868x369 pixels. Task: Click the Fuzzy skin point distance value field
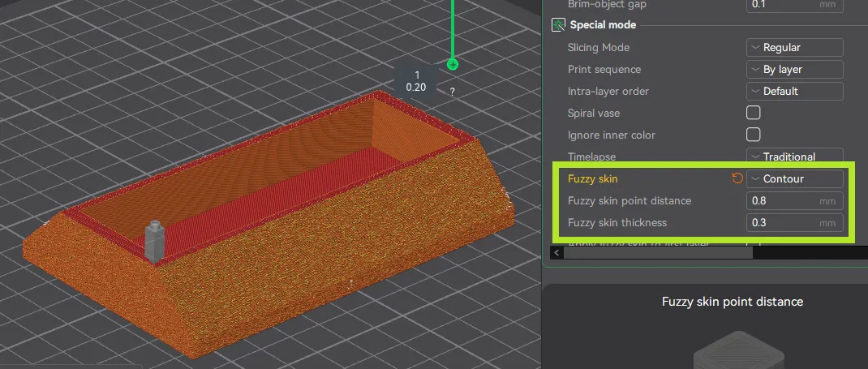pos(783,200)
